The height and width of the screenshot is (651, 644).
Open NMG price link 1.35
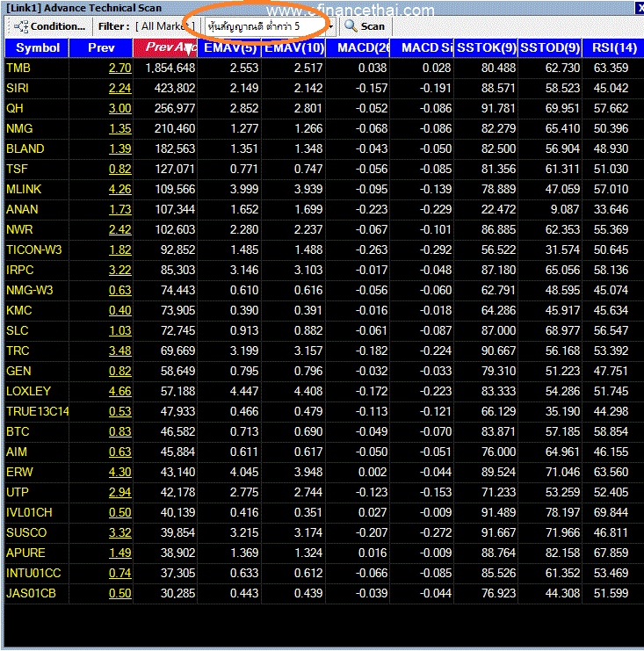click(x=120, y=128)
